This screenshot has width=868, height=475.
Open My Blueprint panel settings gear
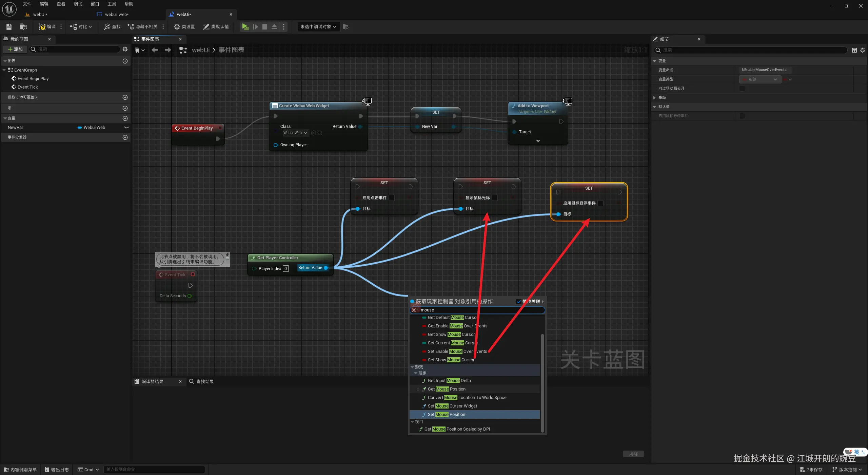click(125, 49)
